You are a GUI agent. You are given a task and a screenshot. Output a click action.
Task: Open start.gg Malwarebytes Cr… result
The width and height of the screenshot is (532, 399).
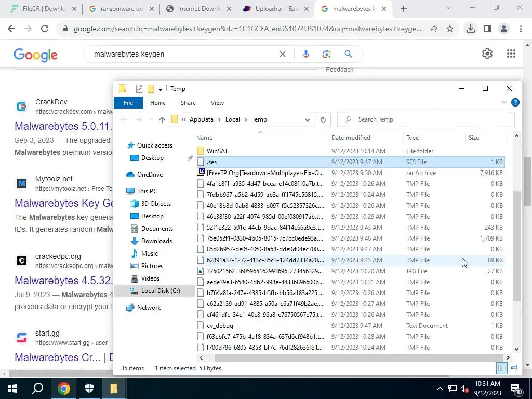click(x=64, y=357)
